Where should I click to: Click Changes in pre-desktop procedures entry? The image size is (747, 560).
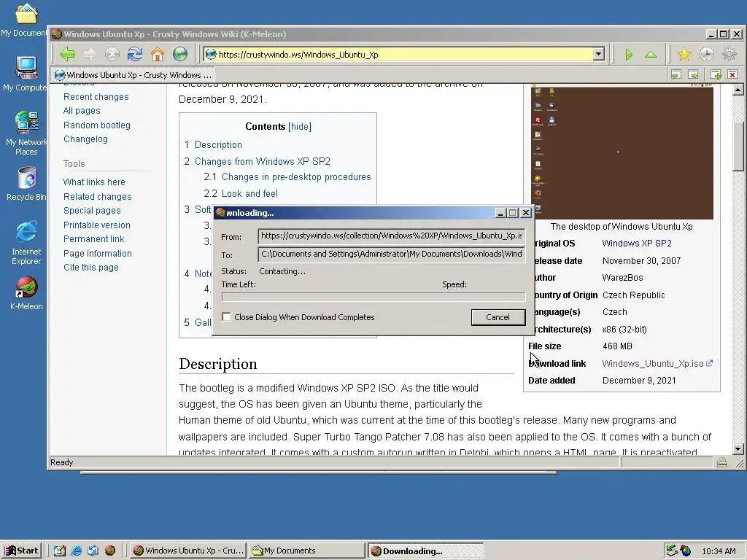(x=296, y=176)
